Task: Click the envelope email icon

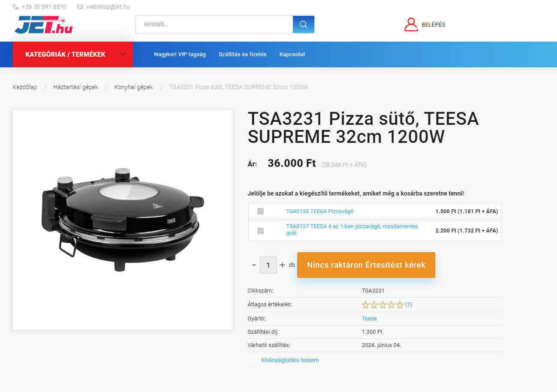Action: click(x=80, y=7)
